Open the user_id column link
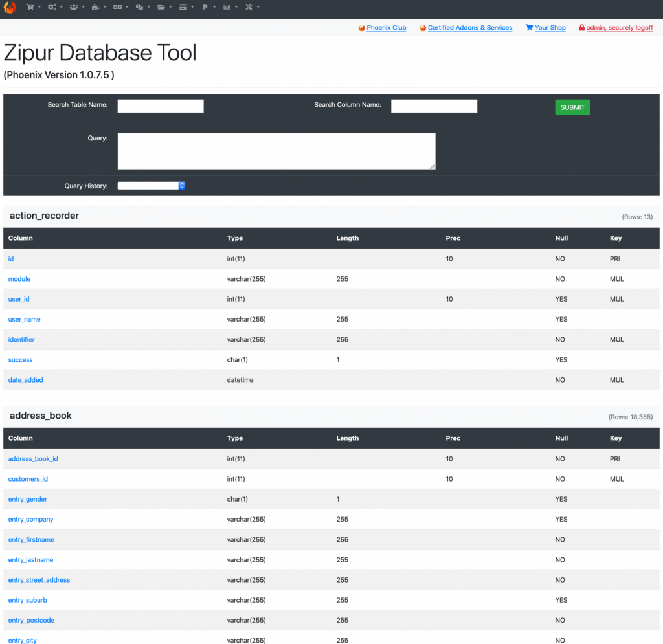 (x=19, y=299)
